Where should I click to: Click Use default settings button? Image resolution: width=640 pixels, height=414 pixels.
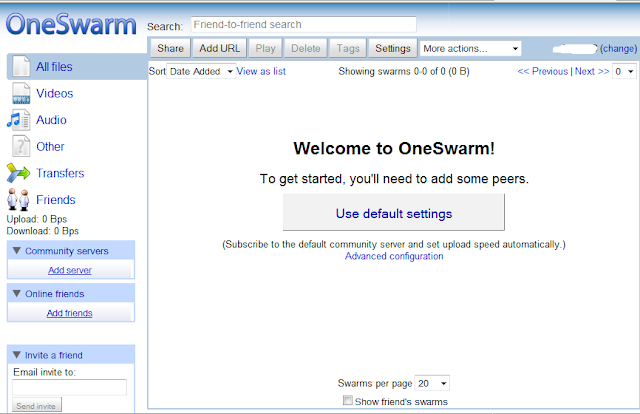pos(394,212)
